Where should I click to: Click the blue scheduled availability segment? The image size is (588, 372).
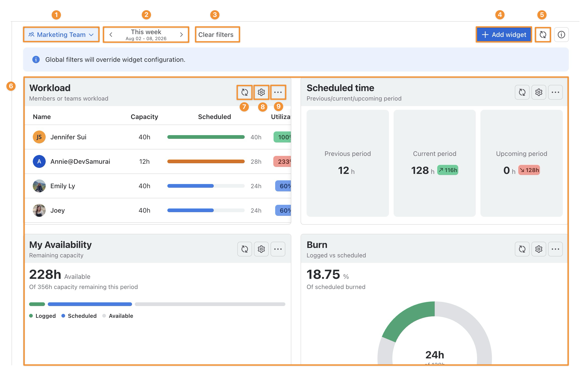point(90,304)
